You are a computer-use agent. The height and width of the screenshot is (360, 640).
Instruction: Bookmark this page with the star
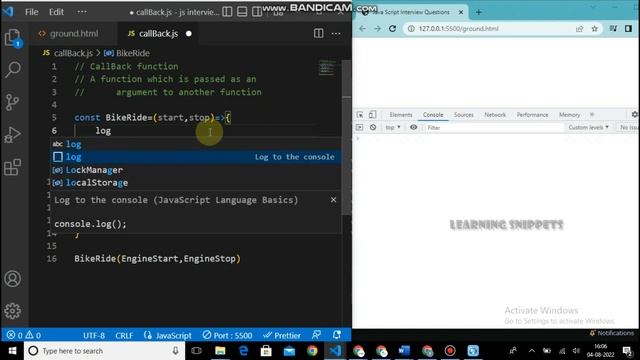click(x=595, y=29)
